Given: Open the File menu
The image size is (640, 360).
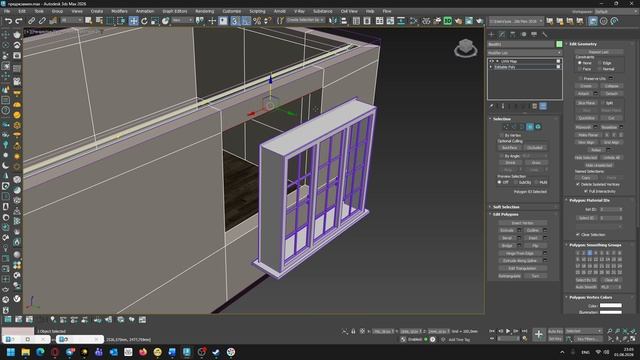Looking at the screenshot, I should (7, 11).
